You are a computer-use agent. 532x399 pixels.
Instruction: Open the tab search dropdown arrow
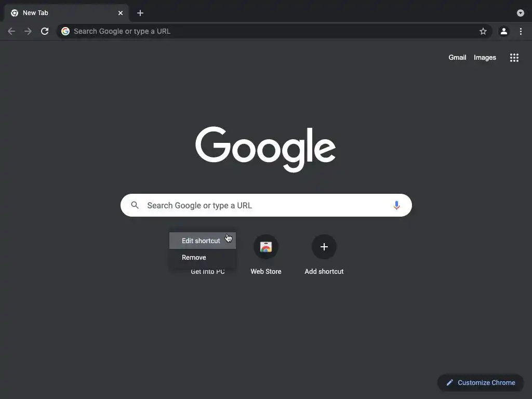pyautogui.click(x=521, y=13)
